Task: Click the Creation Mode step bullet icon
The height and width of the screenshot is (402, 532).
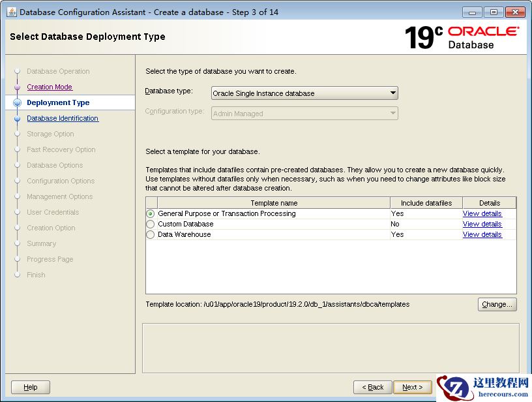Action: [x=18, y=87]
